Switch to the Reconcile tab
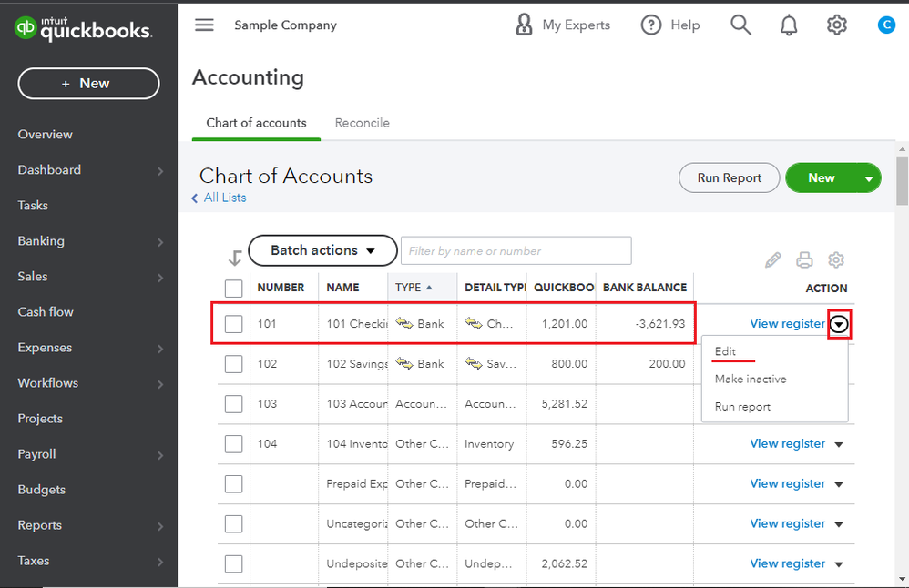 point(362,123)
